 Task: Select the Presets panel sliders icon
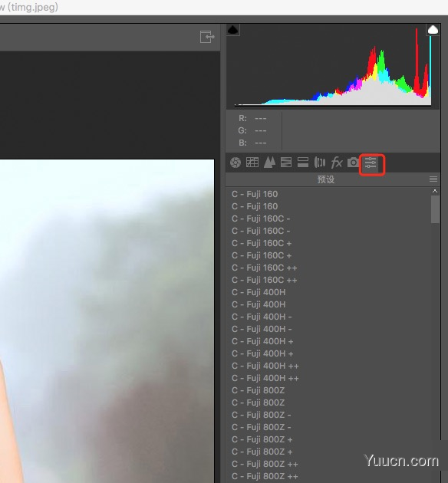[371, 163]
